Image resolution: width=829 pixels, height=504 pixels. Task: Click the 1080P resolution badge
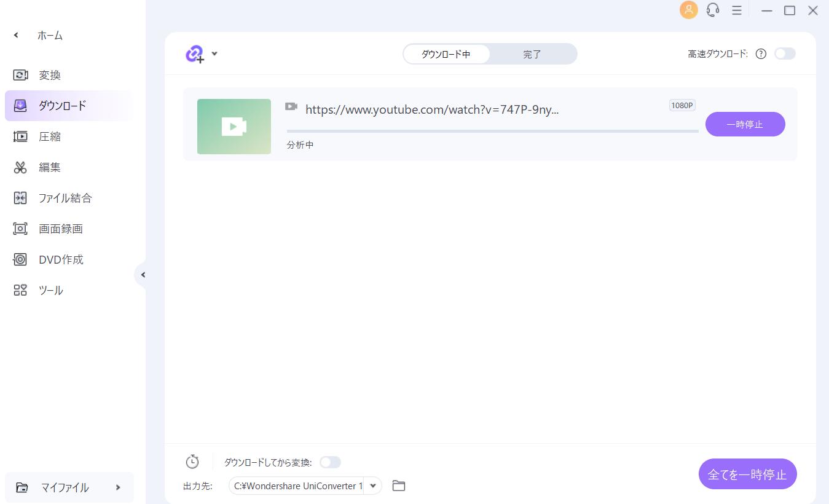[682, 105]
